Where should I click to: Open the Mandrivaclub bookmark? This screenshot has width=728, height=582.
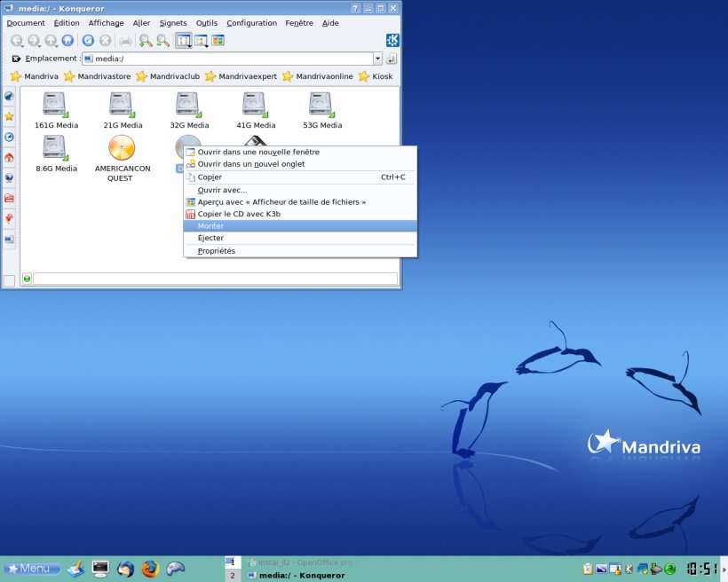[x=168, y=76]
